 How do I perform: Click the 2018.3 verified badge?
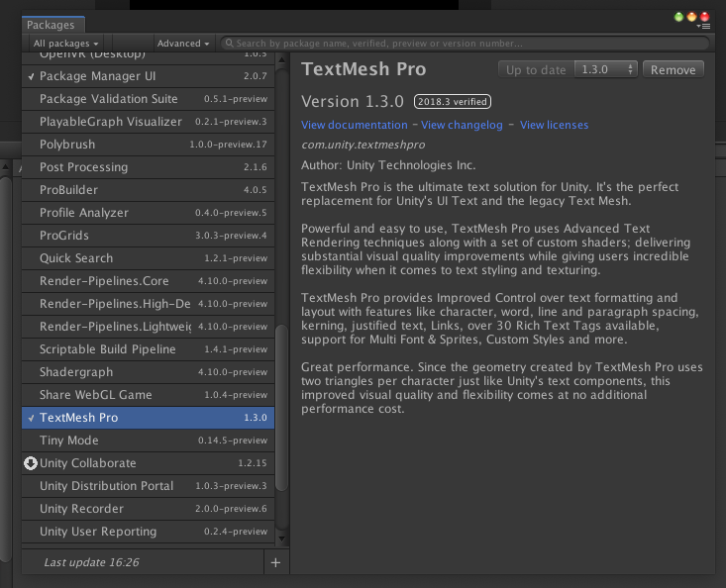point(453,101)
